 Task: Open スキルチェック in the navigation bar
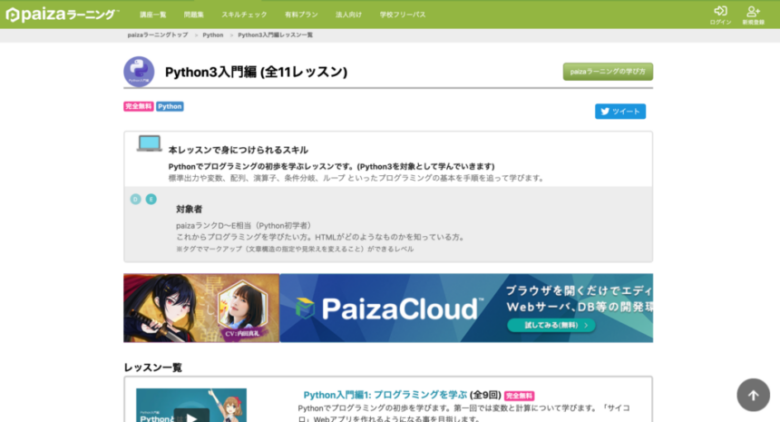pyautogui.click(x=244, y=15)
